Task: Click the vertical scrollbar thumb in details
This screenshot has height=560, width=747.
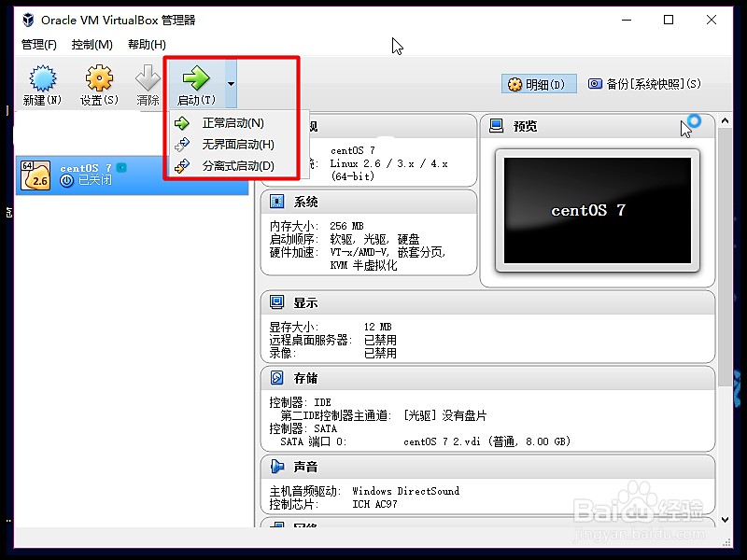Action: [x=725, y=258]
